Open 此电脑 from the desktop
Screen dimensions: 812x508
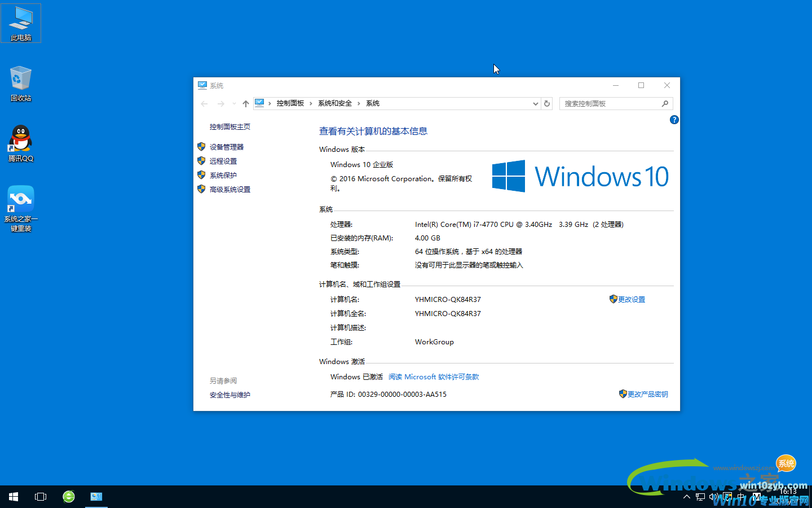point(21,23)
